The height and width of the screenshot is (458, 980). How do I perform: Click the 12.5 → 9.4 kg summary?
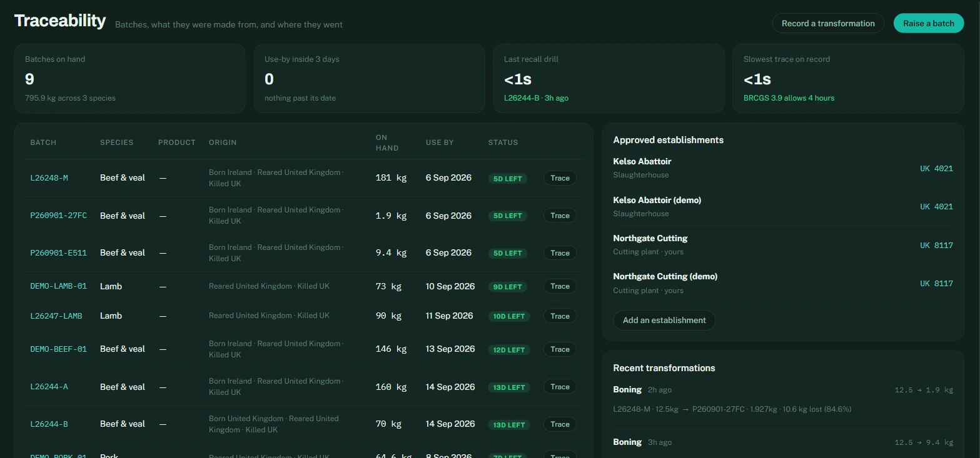tap(924, 442)
